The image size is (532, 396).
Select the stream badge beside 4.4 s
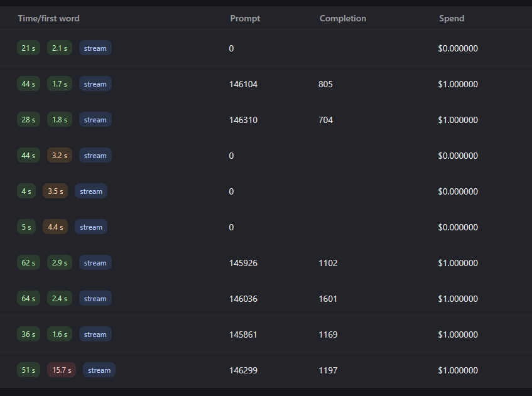point(91,227)
